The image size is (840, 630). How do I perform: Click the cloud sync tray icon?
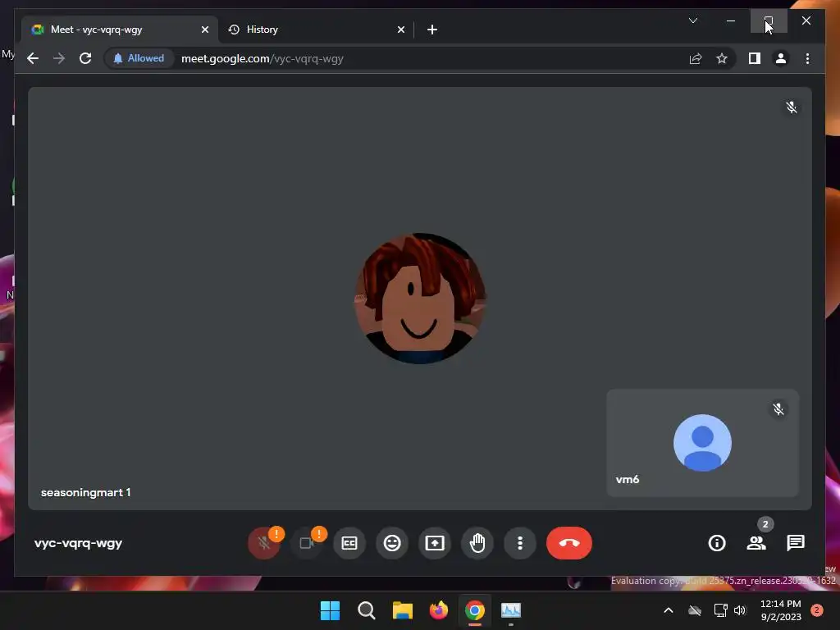694,610
